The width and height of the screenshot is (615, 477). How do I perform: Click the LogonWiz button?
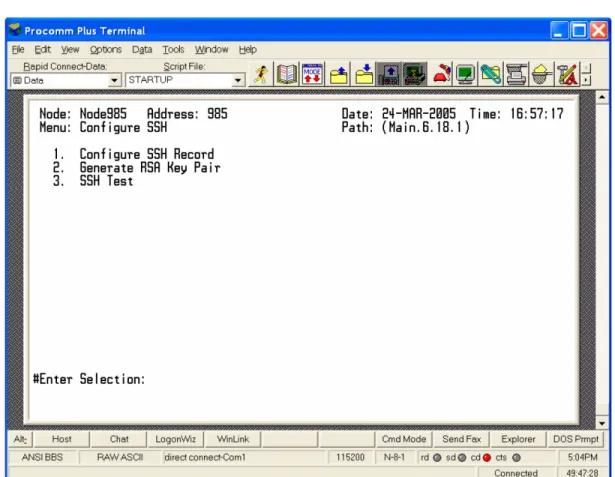tap(175, 439)
